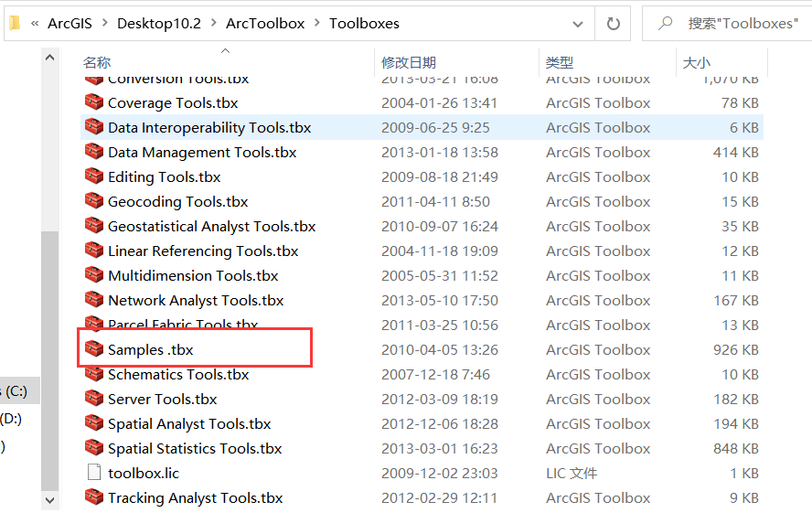Click the scrollbar down arrow
This screenshot has height=523, width=812.
50,500
